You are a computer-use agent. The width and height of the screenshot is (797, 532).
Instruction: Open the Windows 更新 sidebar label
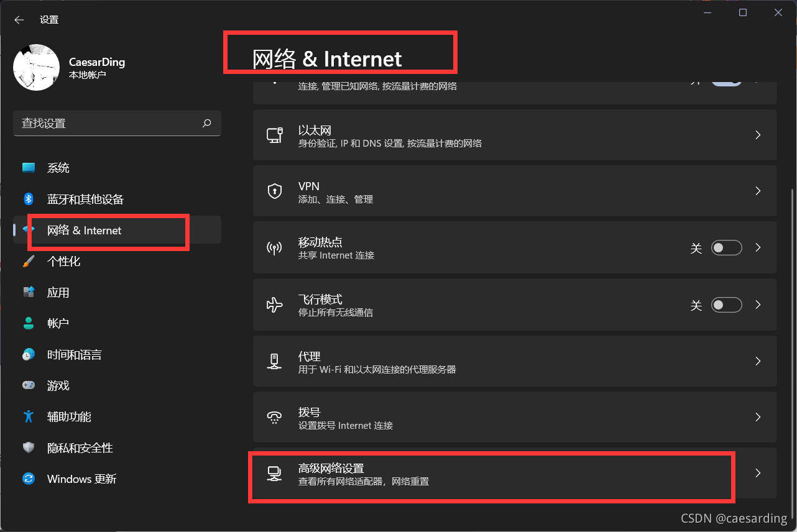click(x=82, y=479)
